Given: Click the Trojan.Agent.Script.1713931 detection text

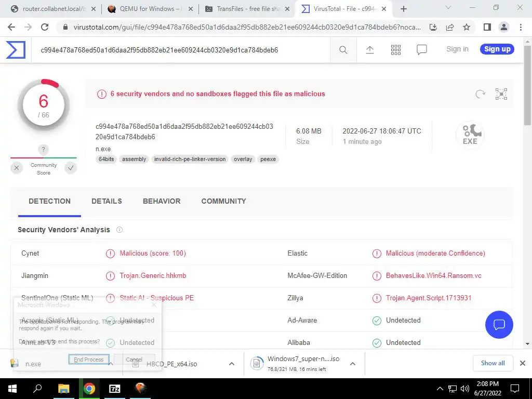Looking at the screenshot, I should point(429,298).
